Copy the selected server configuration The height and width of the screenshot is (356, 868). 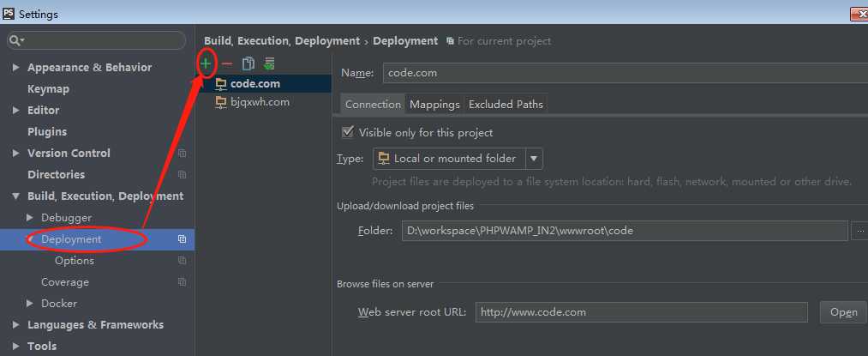(248, 63)
